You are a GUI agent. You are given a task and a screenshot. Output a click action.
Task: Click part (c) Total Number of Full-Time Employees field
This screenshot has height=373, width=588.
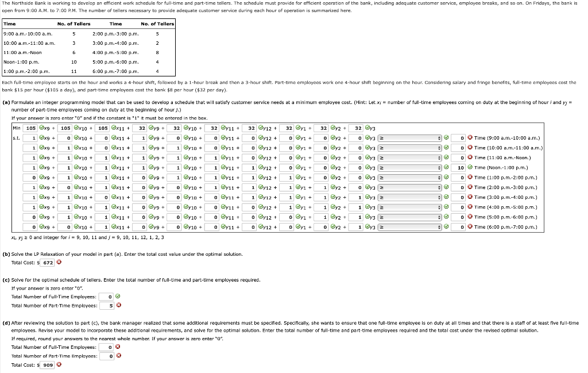106,297
